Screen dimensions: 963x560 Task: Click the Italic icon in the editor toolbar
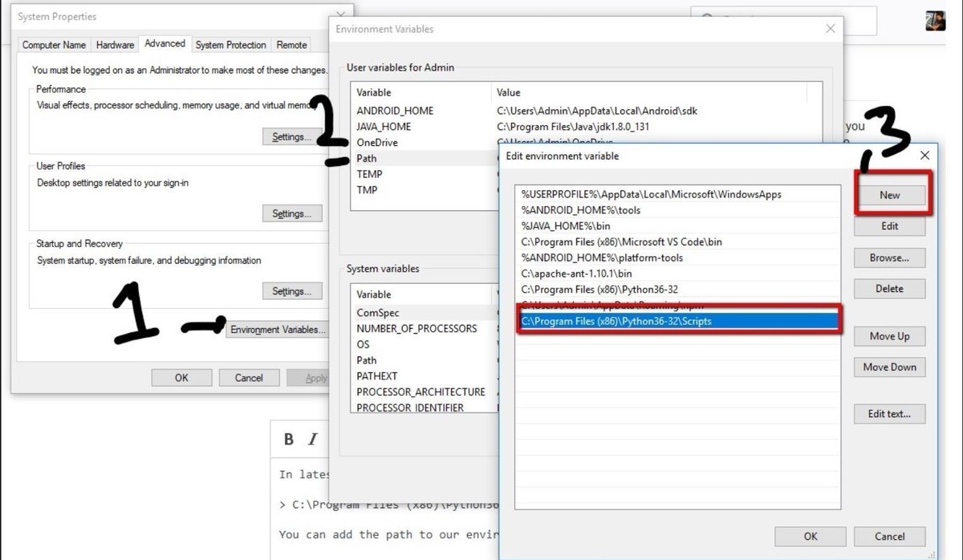[313, 439]
